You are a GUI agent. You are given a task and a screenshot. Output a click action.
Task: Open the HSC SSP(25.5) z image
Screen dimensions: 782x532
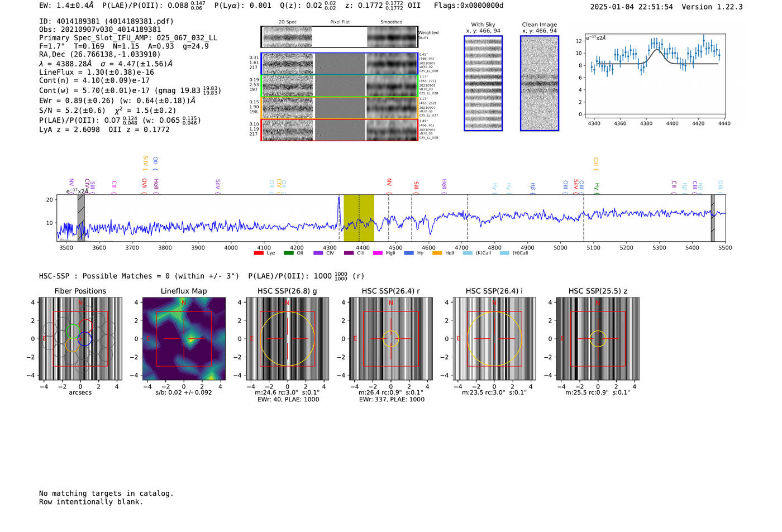coord(598,339)
